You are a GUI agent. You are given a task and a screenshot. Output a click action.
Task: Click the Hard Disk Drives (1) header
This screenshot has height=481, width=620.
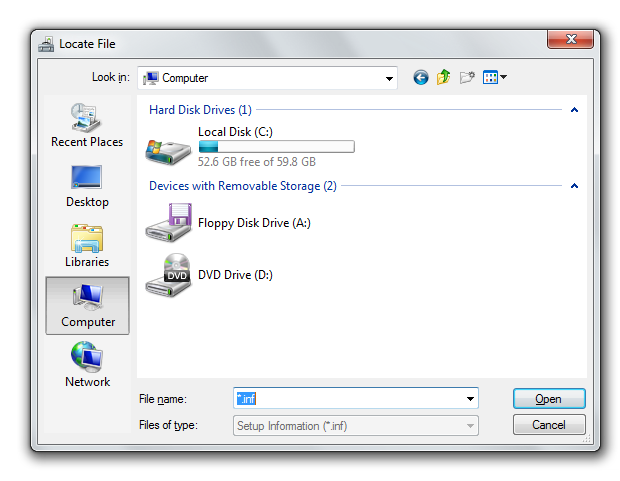[x=200, y=110]
